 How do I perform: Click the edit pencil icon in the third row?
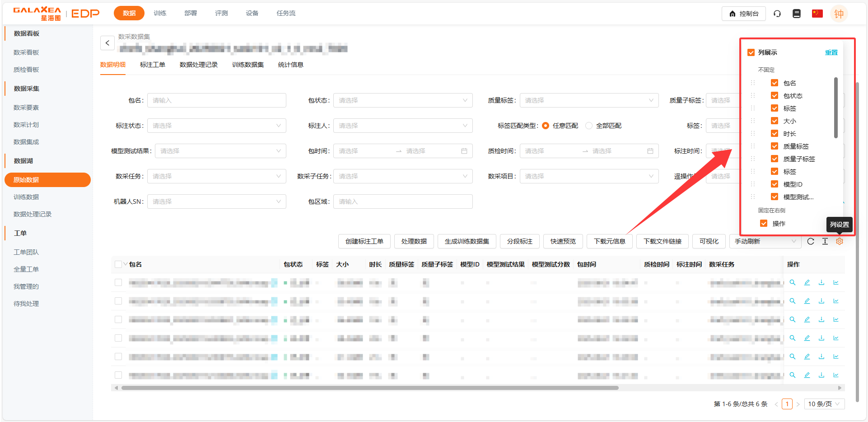pos(807,319)
